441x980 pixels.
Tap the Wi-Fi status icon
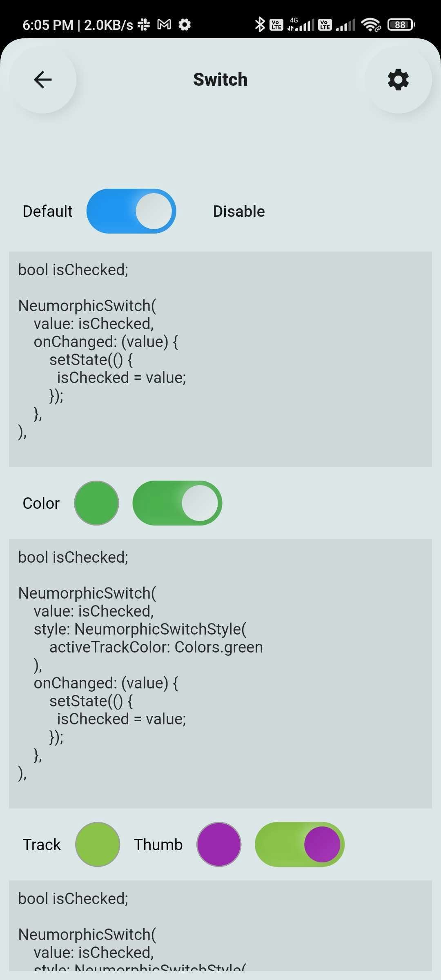point(371,24)
